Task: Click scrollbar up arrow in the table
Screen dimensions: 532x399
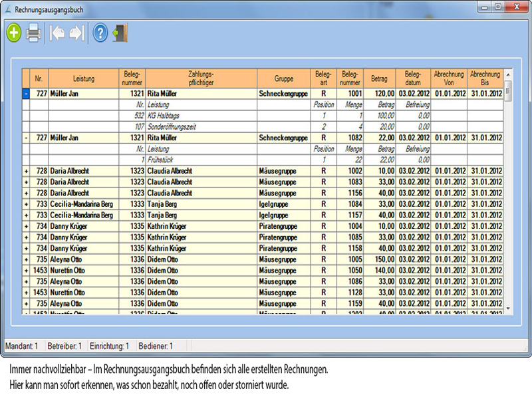Action: click(x=509, y=74)
